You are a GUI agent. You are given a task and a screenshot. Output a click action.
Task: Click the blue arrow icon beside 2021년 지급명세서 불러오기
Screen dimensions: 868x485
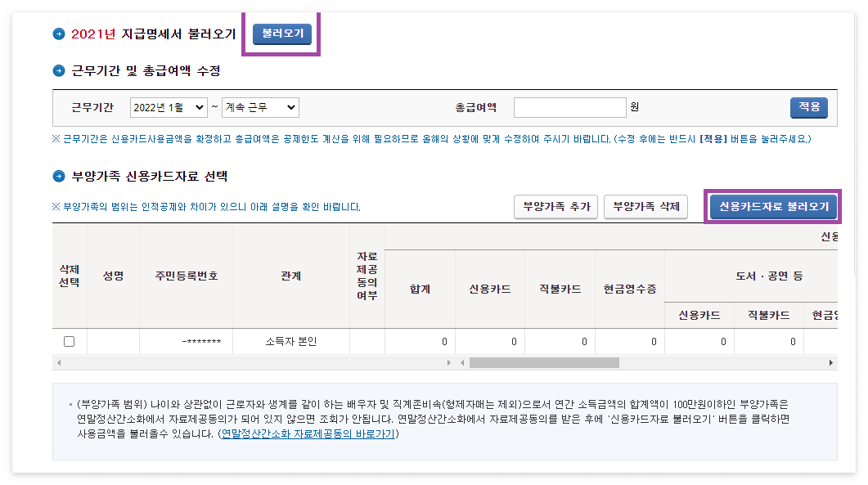coord(57,34)
